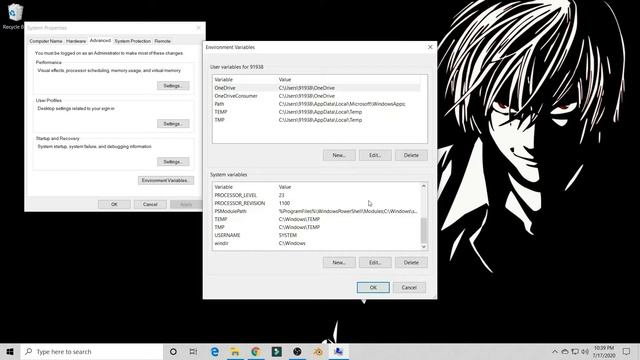
Task: Show hidden system tray icons
Action: click(x=555, y=351)
